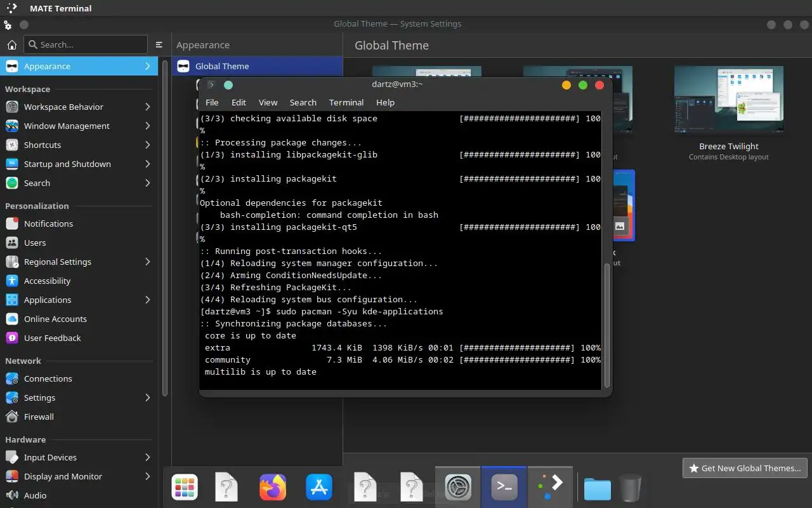Open the blue folder in the dock
The height and width of the screenshot is (508, 812).
(x=597, y=488)
